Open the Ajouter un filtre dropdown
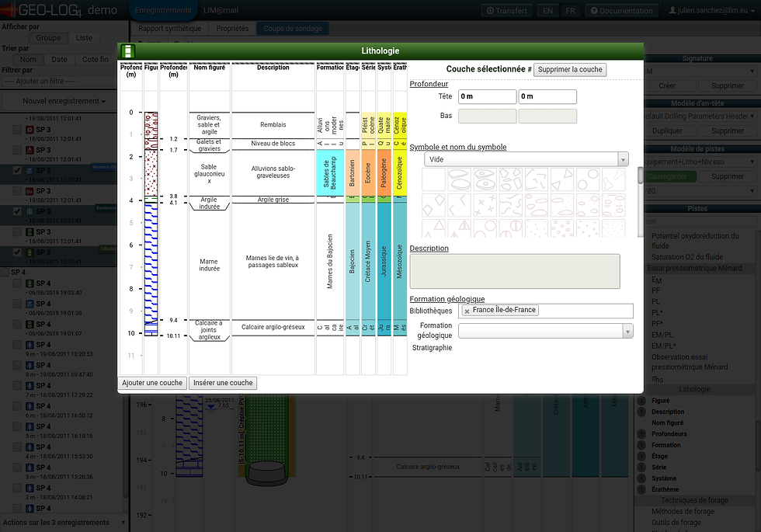This screenshot has width=761, height=532. point(61,81)
